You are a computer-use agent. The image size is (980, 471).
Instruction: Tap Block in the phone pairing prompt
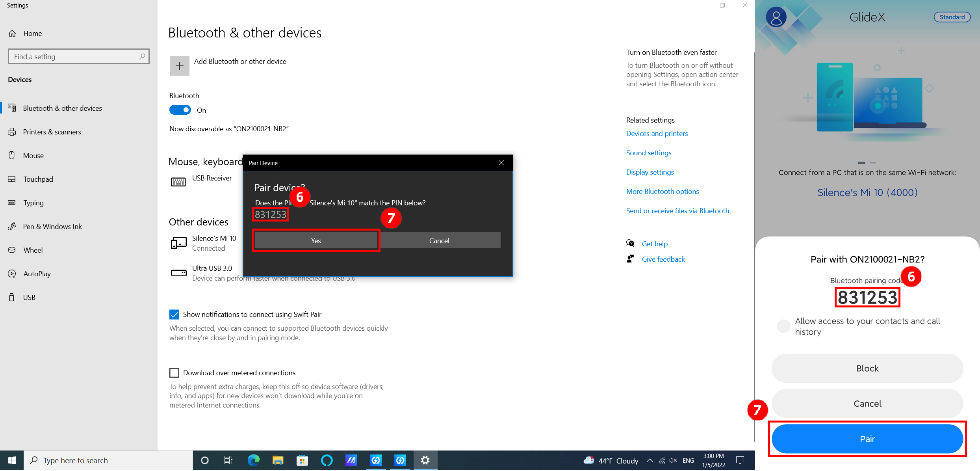(867, 369)
